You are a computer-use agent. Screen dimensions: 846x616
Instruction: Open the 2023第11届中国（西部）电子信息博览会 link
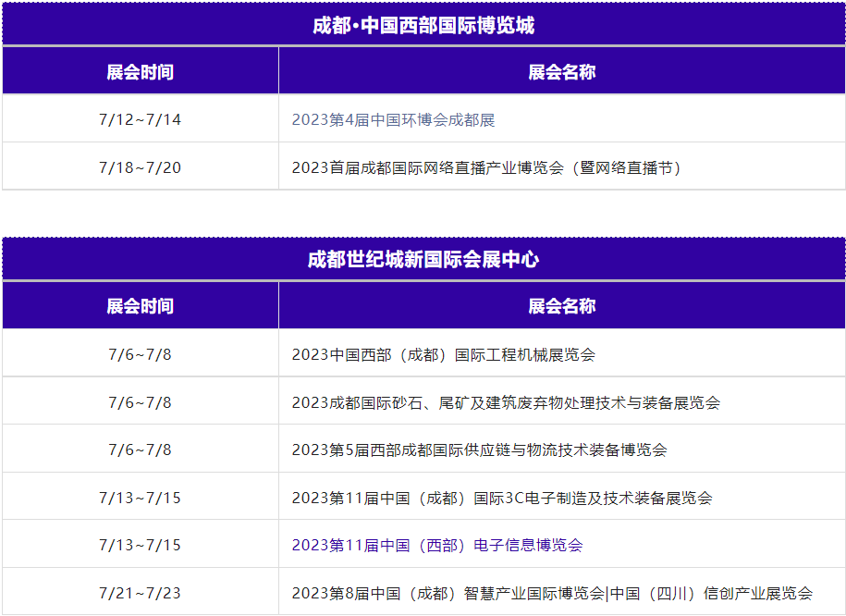coord(436,546)
